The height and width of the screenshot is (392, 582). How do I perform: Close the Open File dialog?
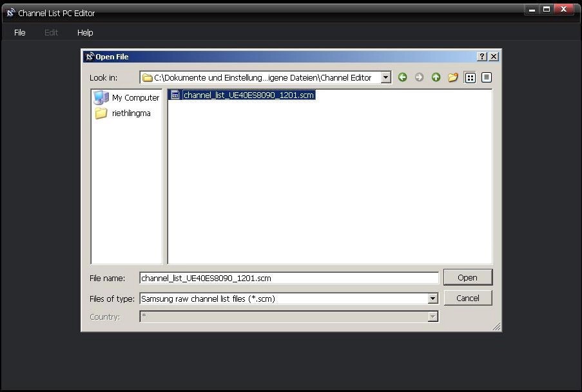(x=494, y=57)
